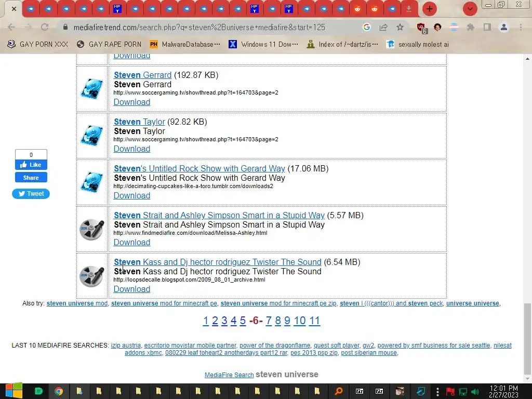Open Chrome's three-dot menu
Image resolution: width=532 pixels, height=399 pixels.
521,27
